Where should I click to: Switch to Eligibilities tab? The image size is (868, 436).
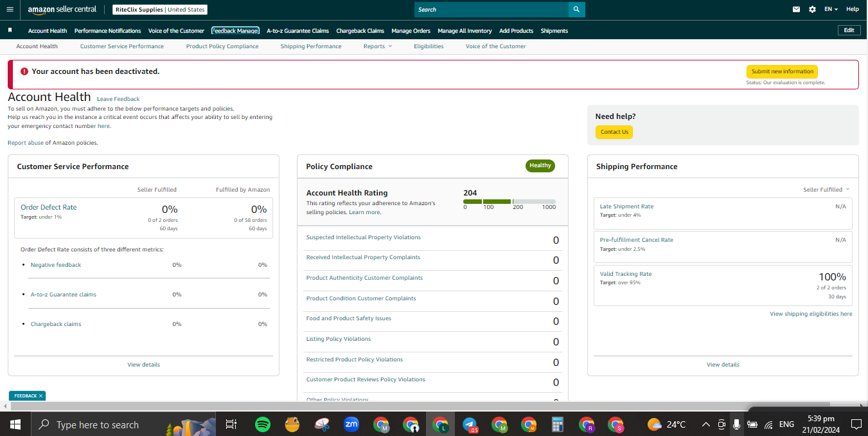pos(429,46)
